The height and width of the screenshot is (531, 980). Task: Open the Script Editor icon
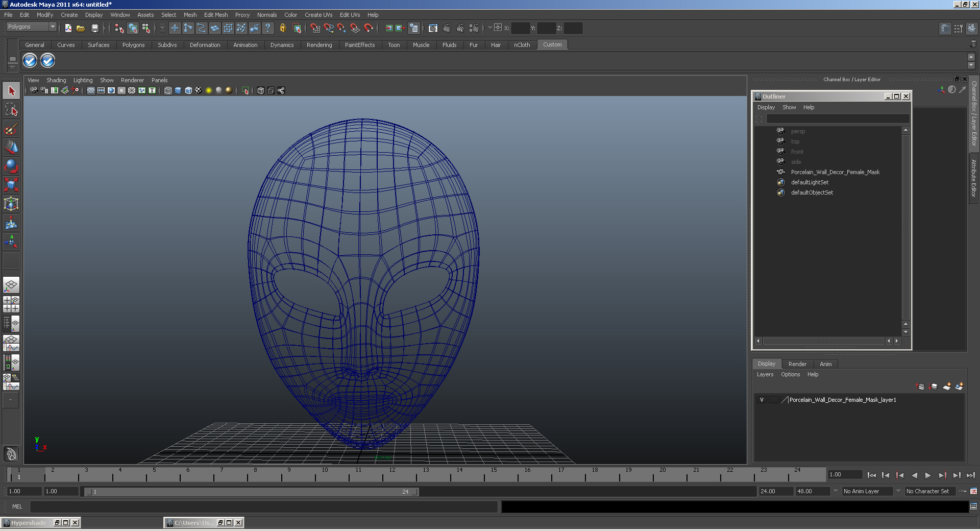click(x=973, y=506)
